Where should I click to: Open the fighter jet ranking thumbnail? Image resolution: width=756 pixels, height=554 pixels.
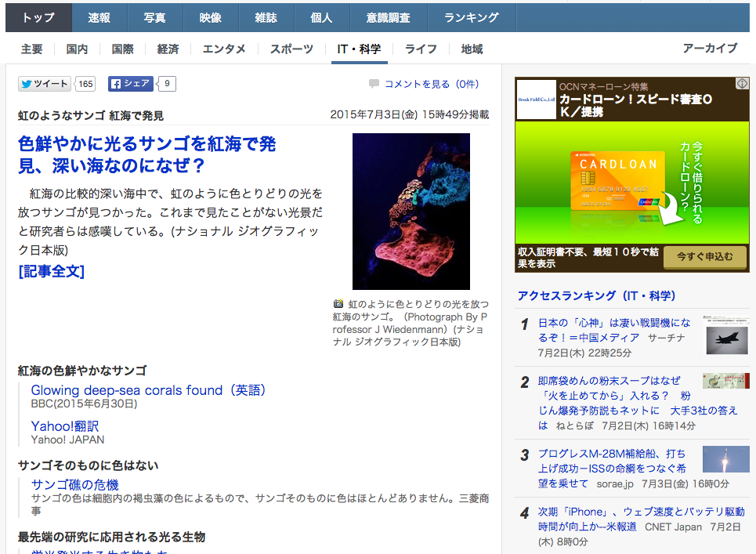725,331
